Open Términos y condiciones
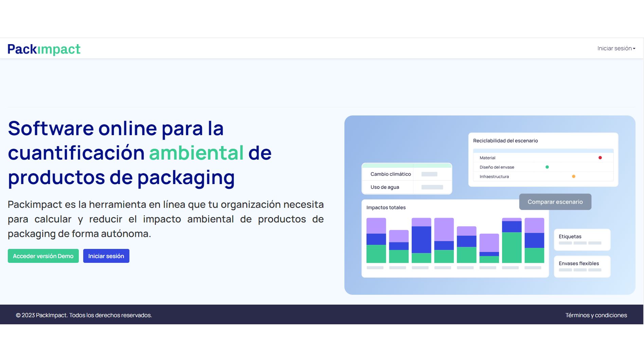Viewport: 644px width, 362px height. coord(596,315)
